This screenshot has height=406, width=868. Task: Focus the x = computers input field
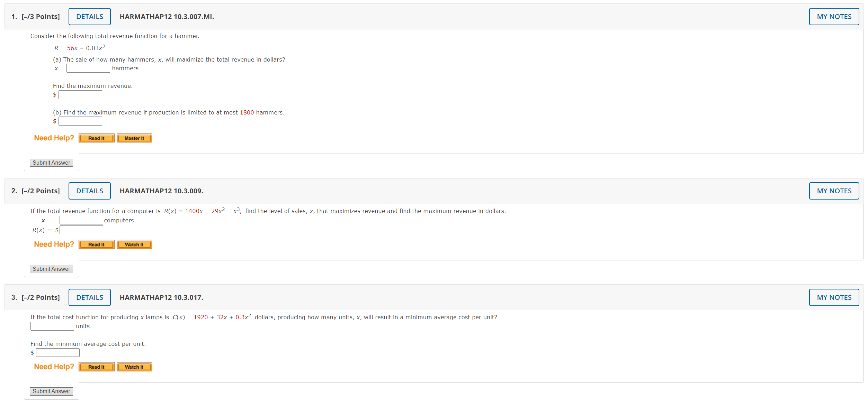[81, 220]
